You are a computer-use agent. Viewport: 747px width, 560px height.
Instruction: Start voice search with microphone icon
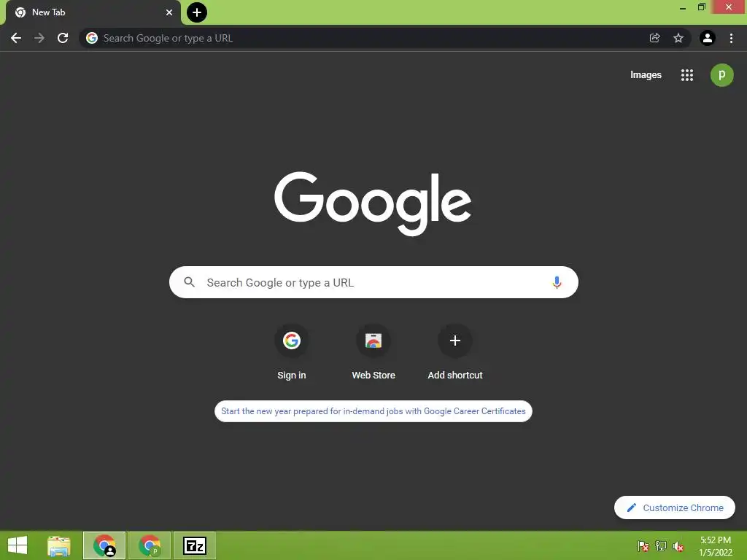click(557, 282)
